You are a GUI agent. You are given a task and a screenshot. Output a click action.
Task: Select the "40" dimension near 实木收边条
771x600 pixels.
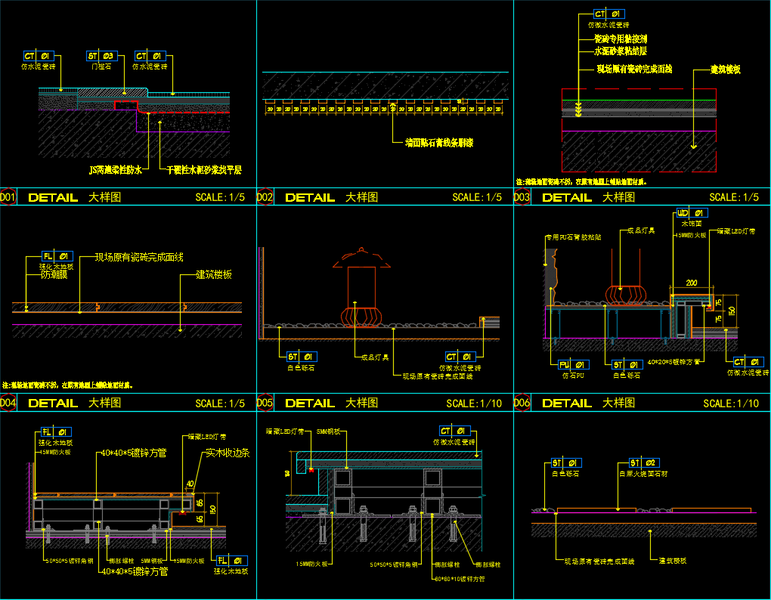[190, 484]
